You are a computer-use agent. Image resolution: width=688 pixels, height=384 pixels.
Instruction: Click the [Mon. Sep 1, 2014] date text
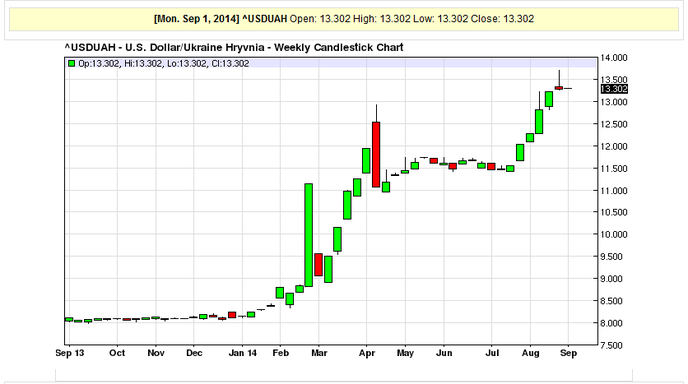[x=196, y=19]
